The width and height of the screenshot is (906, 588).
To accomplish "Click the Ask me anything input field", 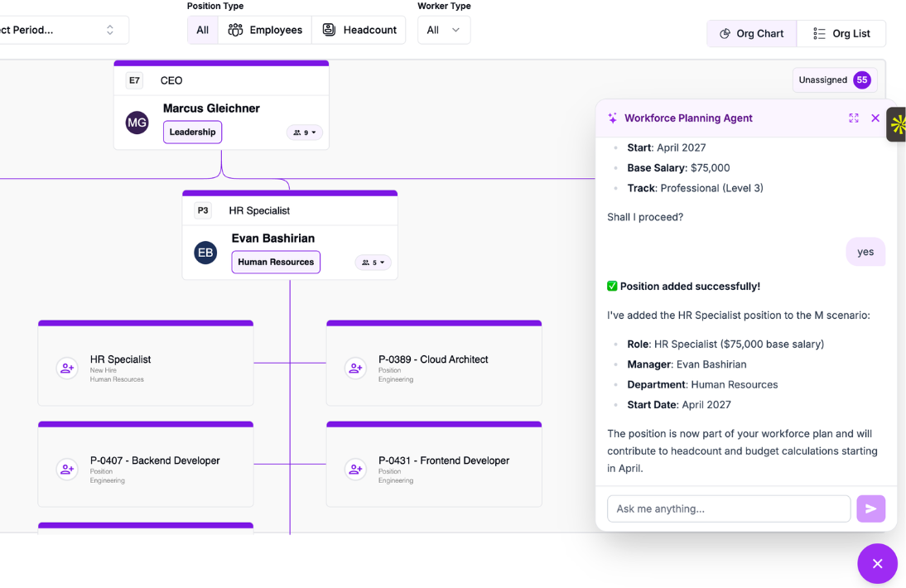I will tap(729, 508).
